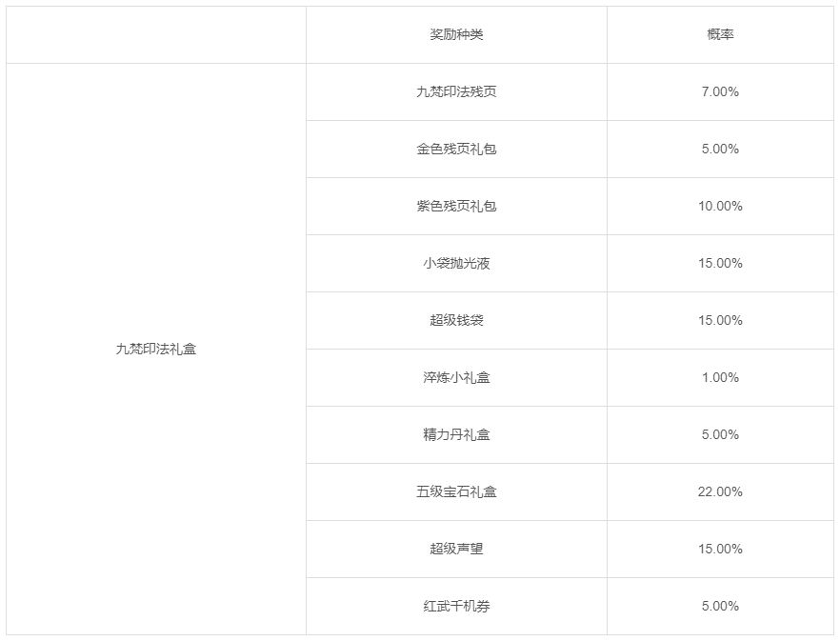Viewport: 840px width, 641px height.
Task: Select the 22.00% probability cell
Action: 720,492
